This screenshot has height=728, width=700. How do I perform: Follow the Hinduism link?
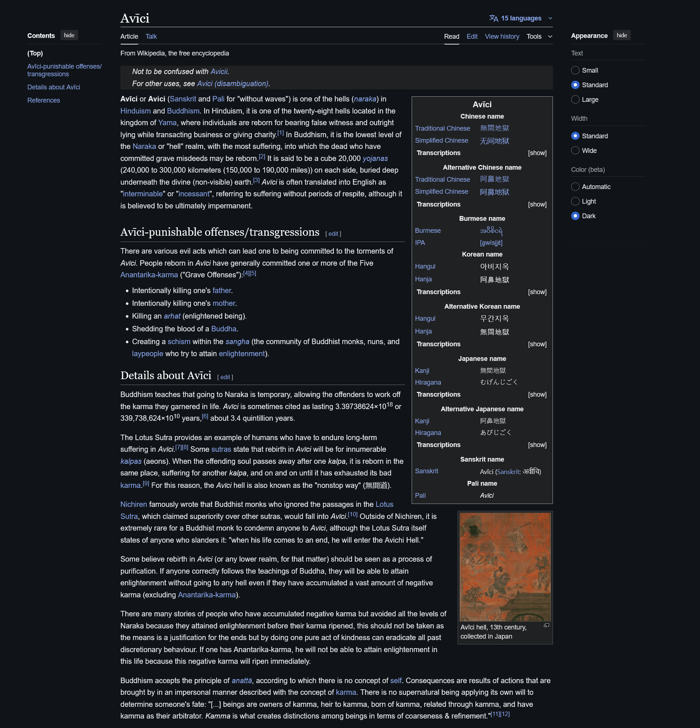click(x=136, y=111)
